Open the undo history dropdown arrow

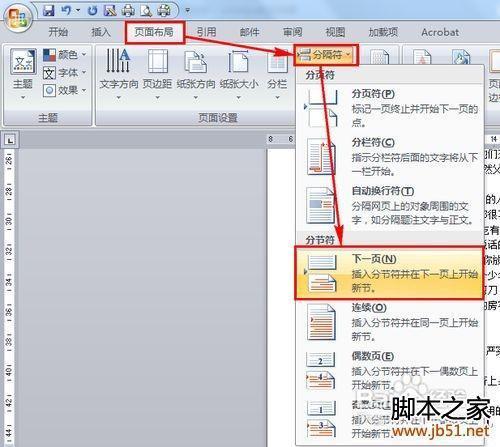[x=78, y=11]
